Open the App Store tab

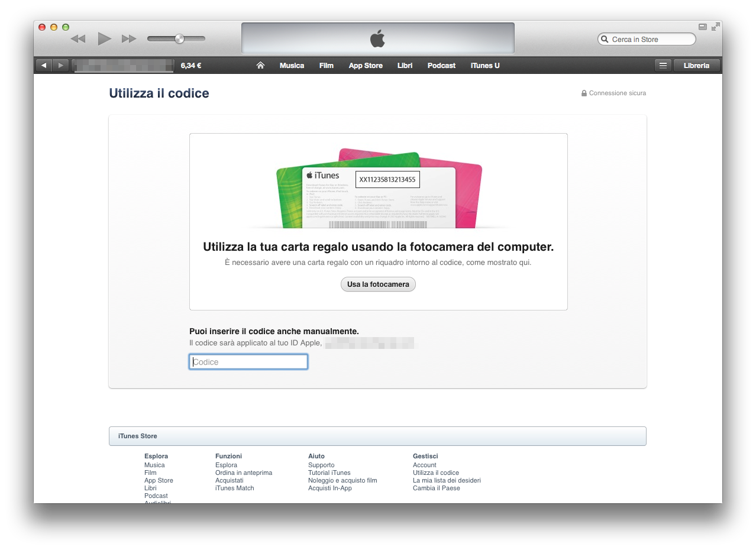click(366, 66)
